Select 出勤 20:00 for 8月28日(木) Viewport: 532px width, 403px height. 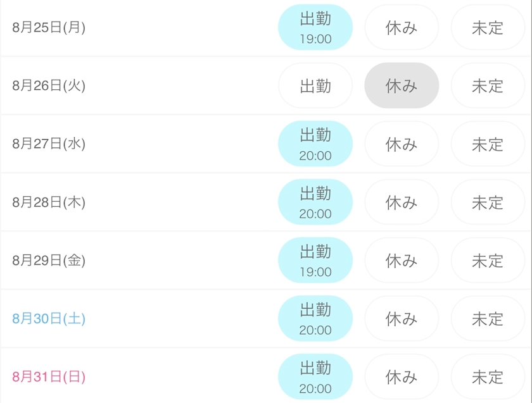point(315,202)
